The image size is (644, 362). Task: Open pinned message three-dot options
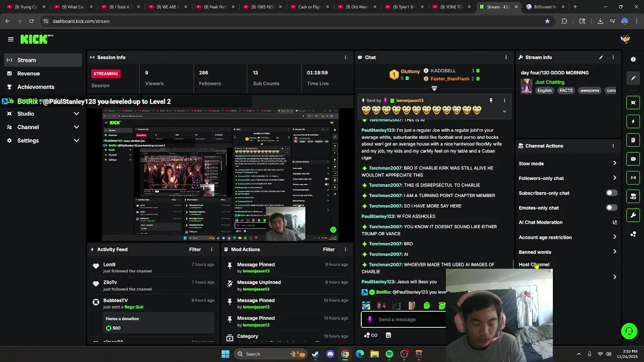tap(504, 101)
